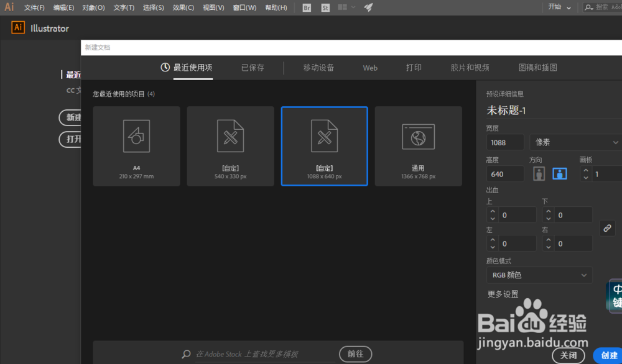This screenshot has width=622, height=364.
Task: Select the A4 210 x 297 mm preset
Action: 136,146
